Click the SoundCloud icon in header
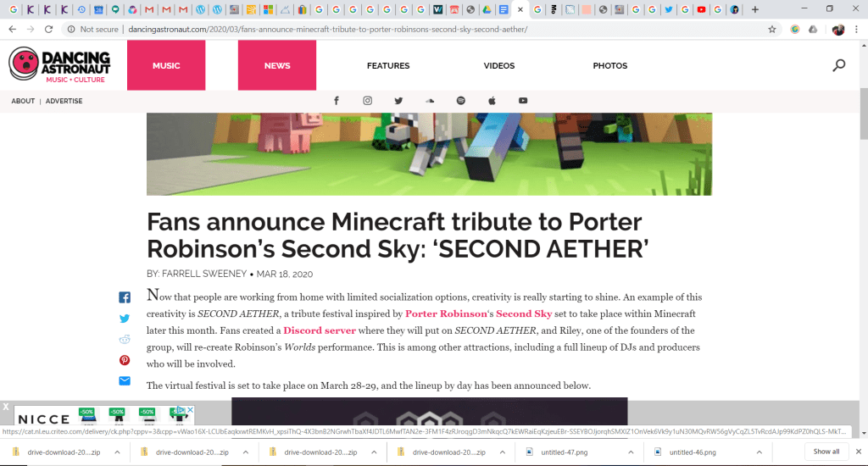This screenshot has width=868, height=466. 430,101
